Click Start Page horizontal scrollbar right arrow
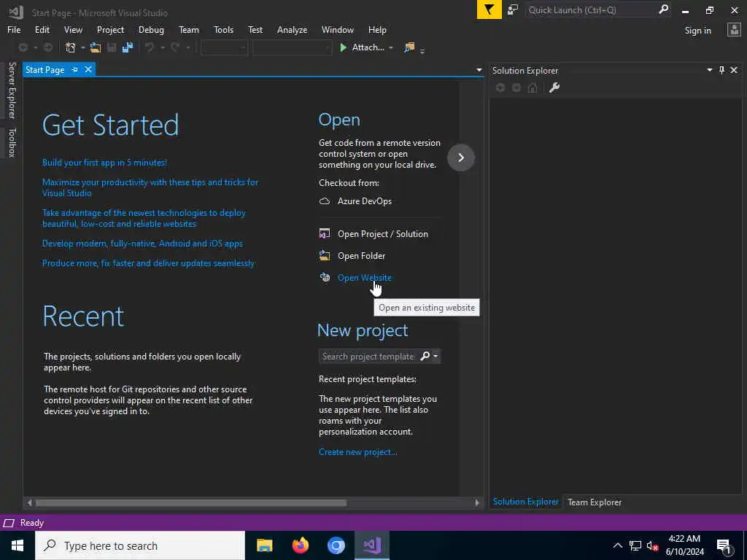Viewport: 747px width, 560px height. [x=477, y=502]
